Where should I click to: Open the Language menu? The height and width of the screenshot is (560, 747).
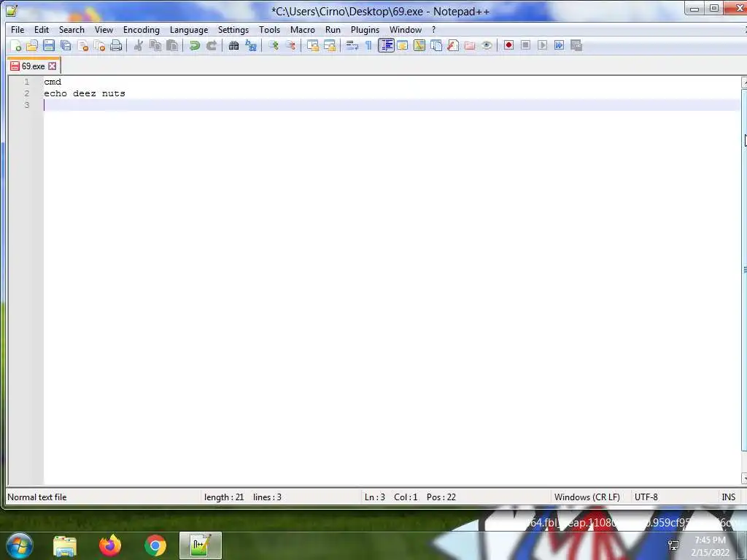coord(189,29)
